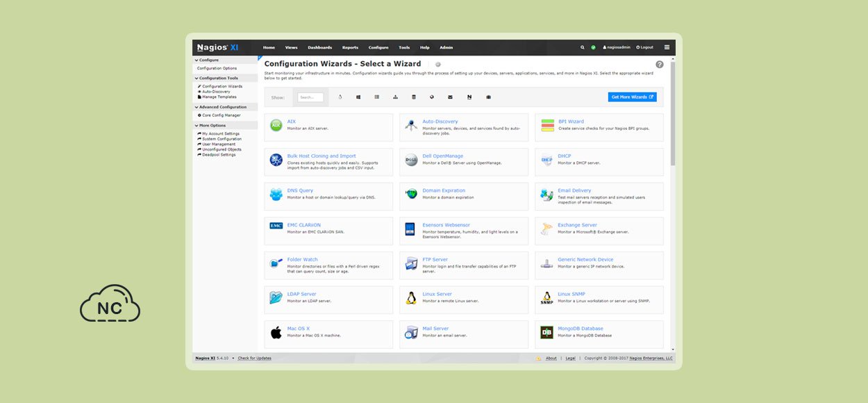Screen dimensions: 868x403
Task: Click the FTP Server wizard icon
Action: point(411,264)
